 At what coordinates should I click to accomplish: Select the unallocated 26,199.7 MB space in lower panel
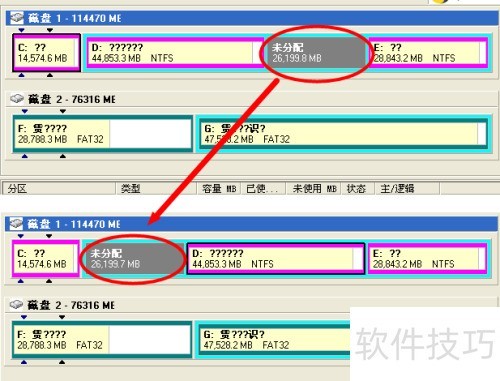tap(133, 259)
